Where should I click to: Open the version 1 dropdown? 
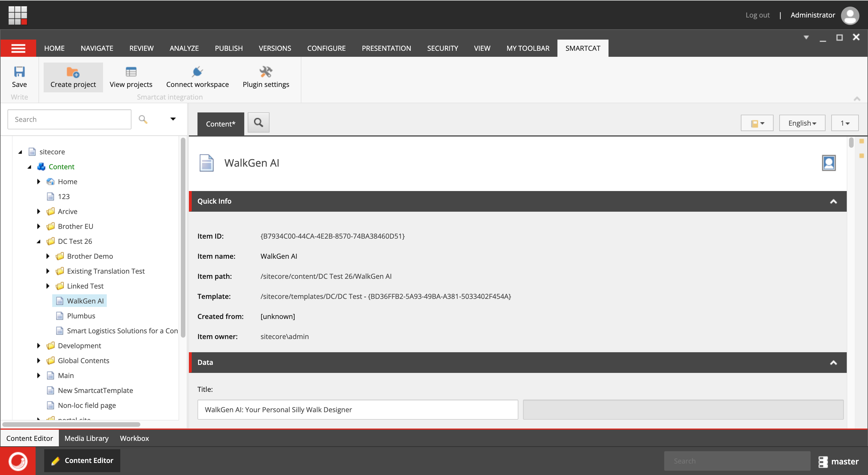pos(845,123)
